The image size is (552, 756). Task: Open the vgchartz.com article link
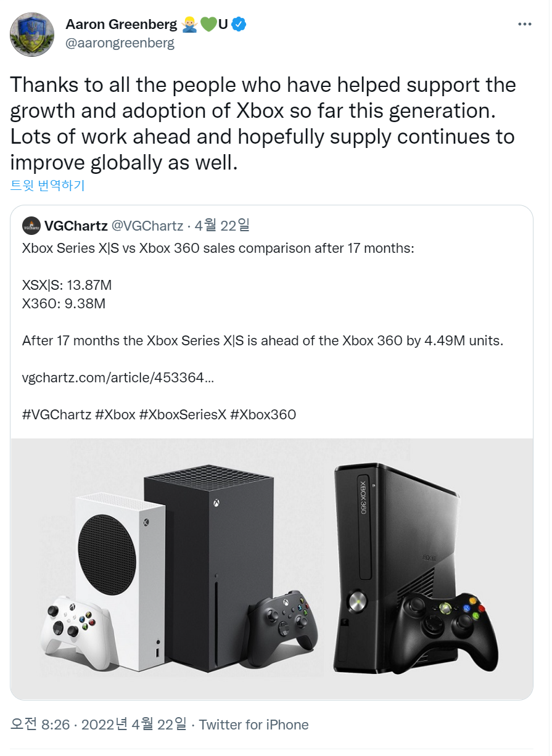point(118,377)
